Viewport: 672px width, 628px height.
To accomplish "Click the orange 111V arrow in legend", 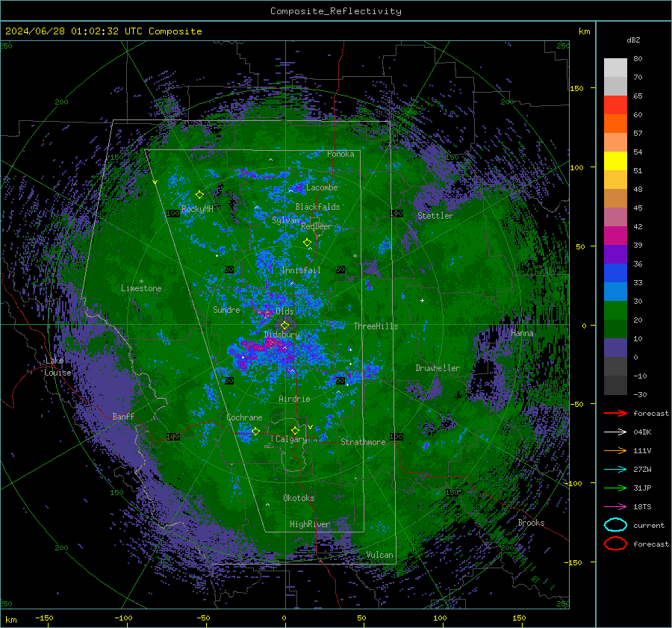I will (615, 450).
